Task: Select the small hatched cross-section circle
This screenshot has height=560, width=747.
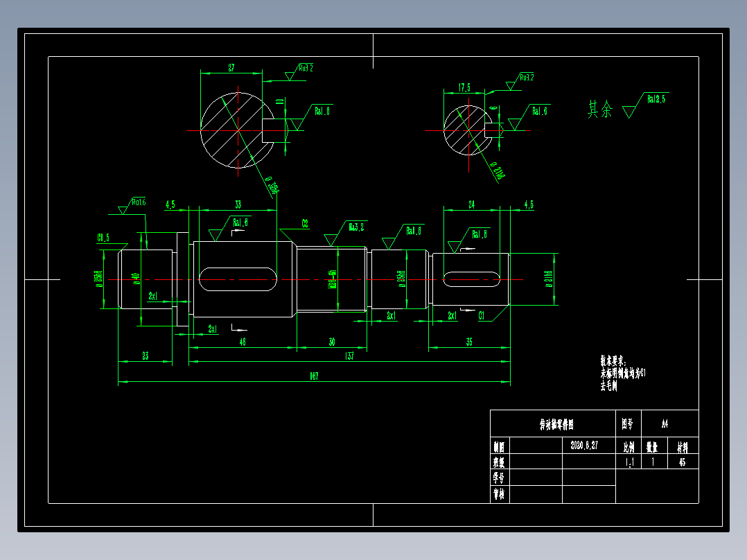Action: click(x=468, y=130)
